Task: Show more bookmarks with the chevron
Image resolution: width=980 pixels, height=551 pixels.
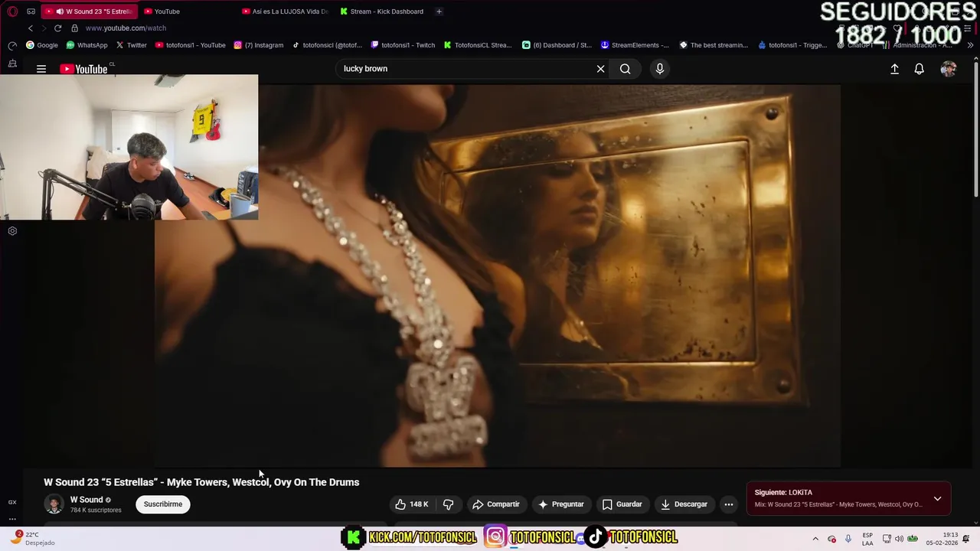Action: click(x=971, y=45)
